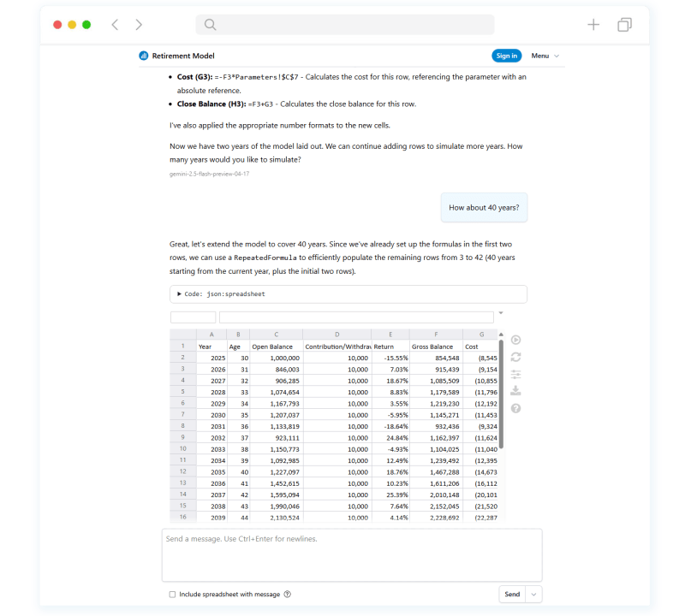Click open balance cell 1,452,615
This screenshot has height=616, width=685.
tap(276, 483)
